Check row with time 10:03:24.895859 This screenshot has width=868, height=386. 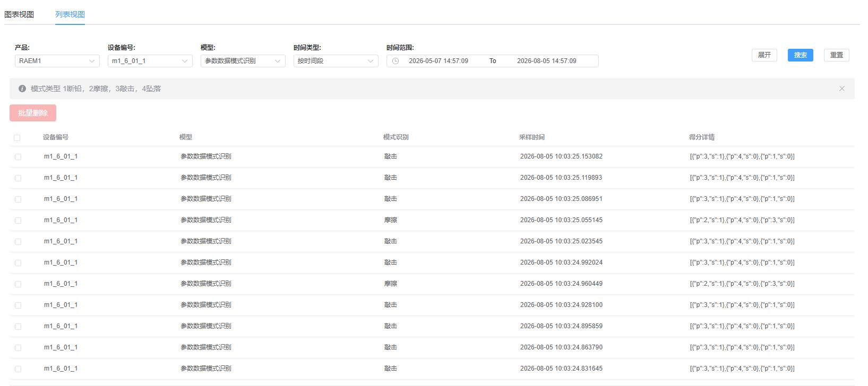pos(18,327)
